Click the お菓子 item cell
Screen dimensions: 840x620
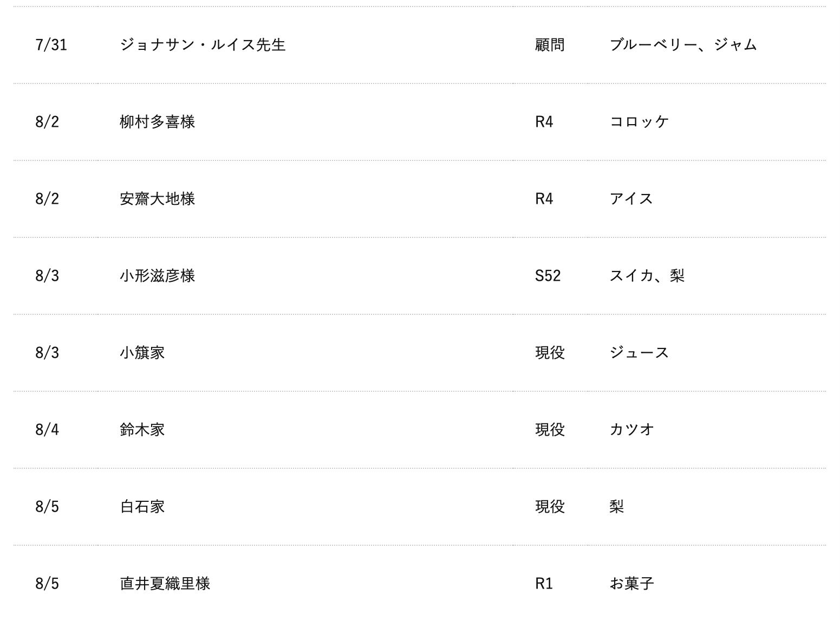tap(631, 584)
